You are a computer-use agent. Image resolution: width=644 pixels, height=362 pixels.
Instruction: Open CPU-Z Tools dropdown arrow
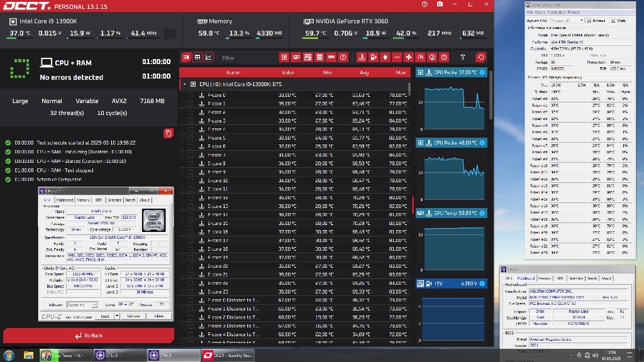pyautogui.click(x=116, y=316)
